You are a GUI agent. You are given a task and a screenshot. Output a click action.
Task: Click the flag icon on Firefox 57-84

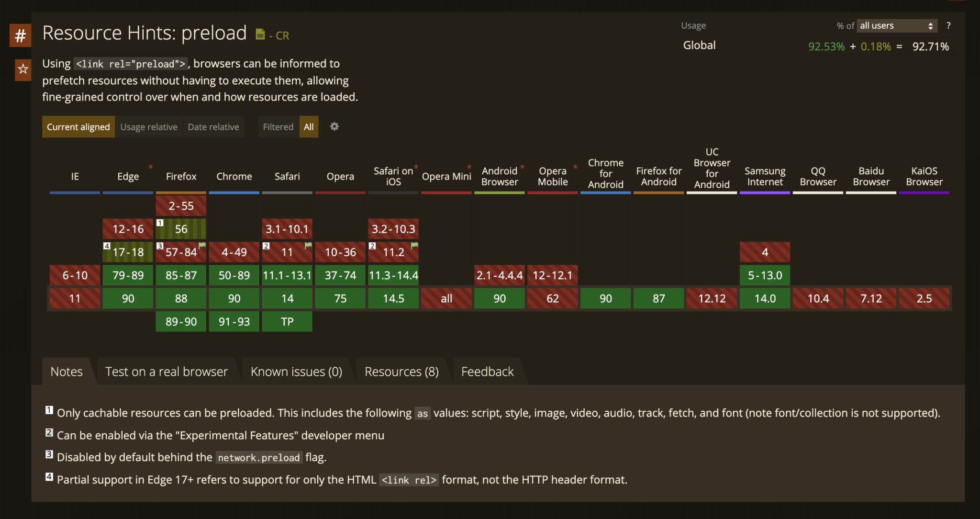coord(201,244)
